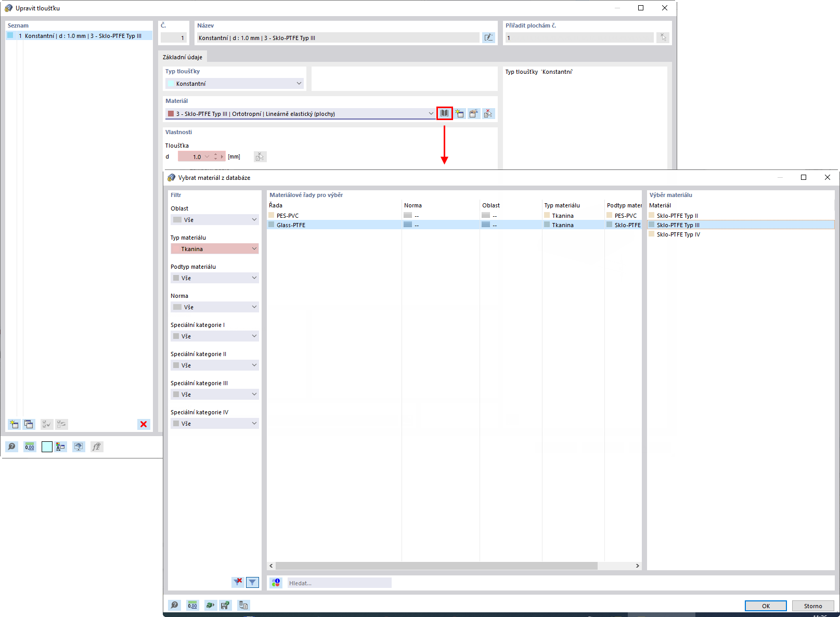Toggle the funnel filter button

[252, 582]
